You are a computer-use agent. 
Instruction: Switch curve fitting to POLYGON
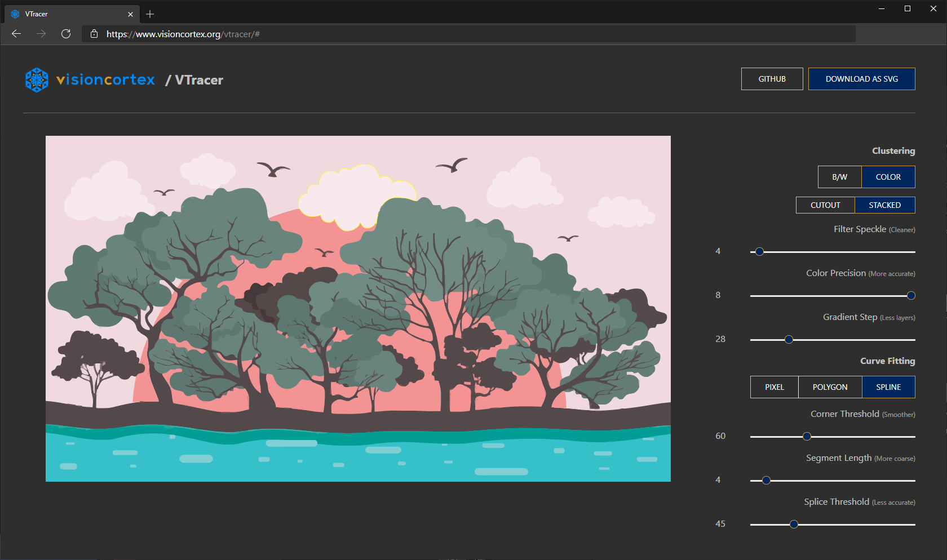tap(829, 387)
